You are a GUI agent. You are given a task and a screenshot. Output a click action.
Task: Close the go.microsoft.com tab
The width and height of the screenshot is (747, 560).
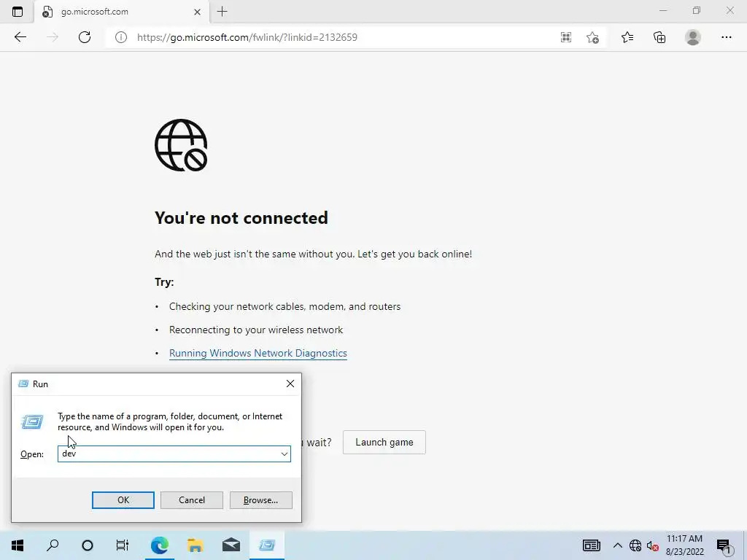pyautogui.click(x=197, y=12)
